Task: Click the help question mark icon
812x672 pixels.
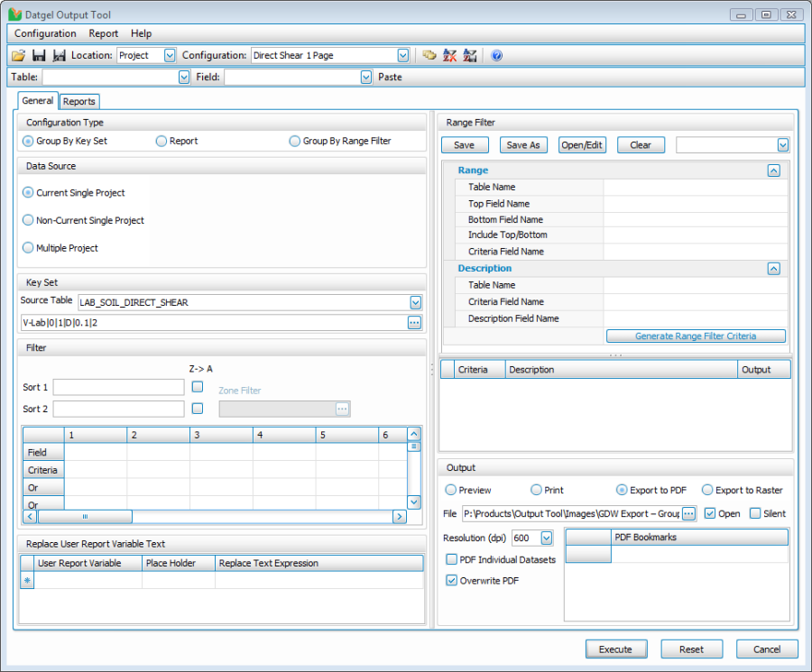Action: pyautogui.click(x=496, y=55)
